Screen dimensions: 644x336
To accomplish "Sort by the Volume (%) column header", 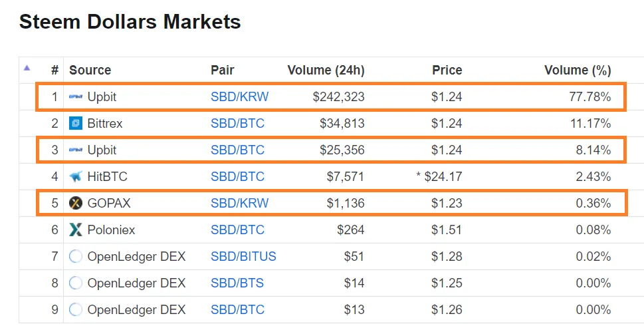I will [x=577, y=70].
